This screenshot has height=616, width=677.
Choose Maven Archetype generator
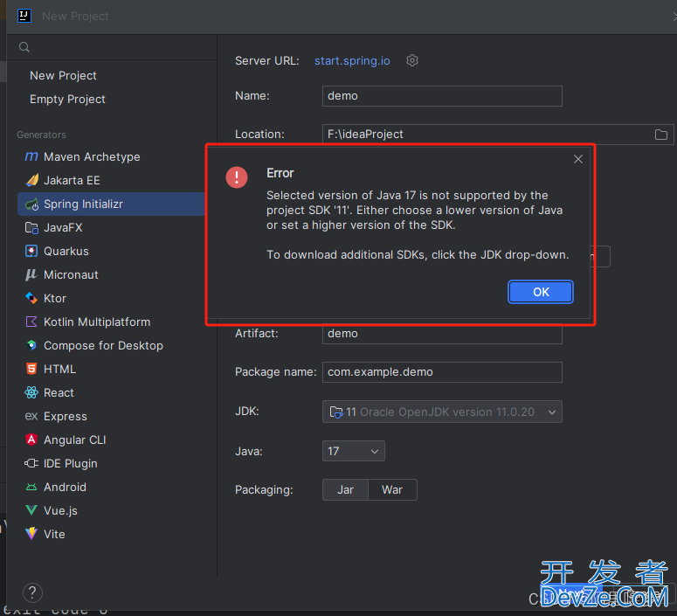click(92, 156)
